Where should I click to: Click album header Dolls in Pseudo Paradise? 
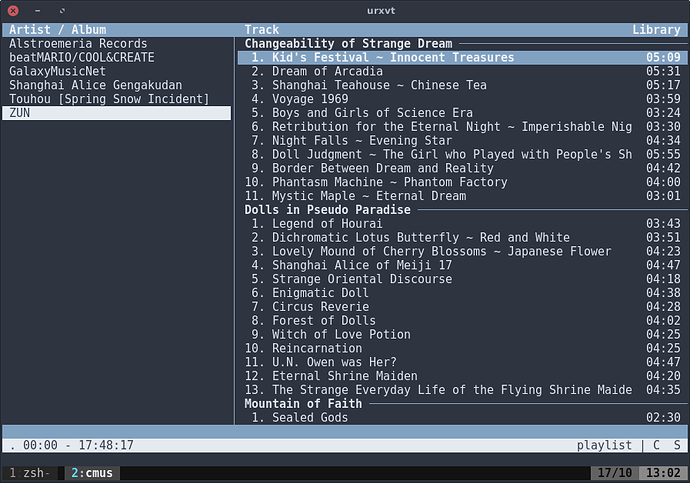coord(327,210)
